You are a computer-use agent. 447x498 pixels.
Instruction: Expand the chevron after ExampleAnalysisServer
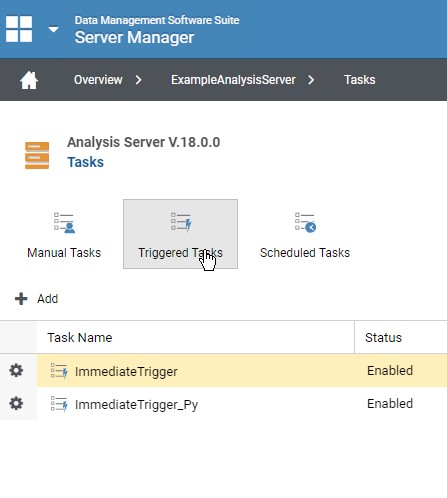(311, 80)
